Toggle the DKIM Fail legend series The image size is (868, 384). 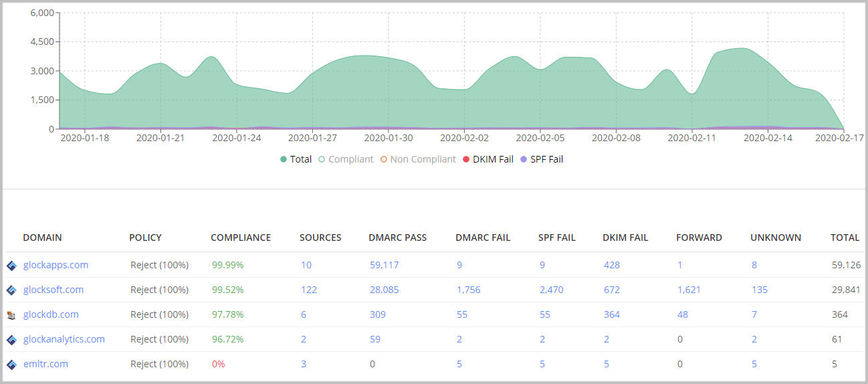coord(487,159)
